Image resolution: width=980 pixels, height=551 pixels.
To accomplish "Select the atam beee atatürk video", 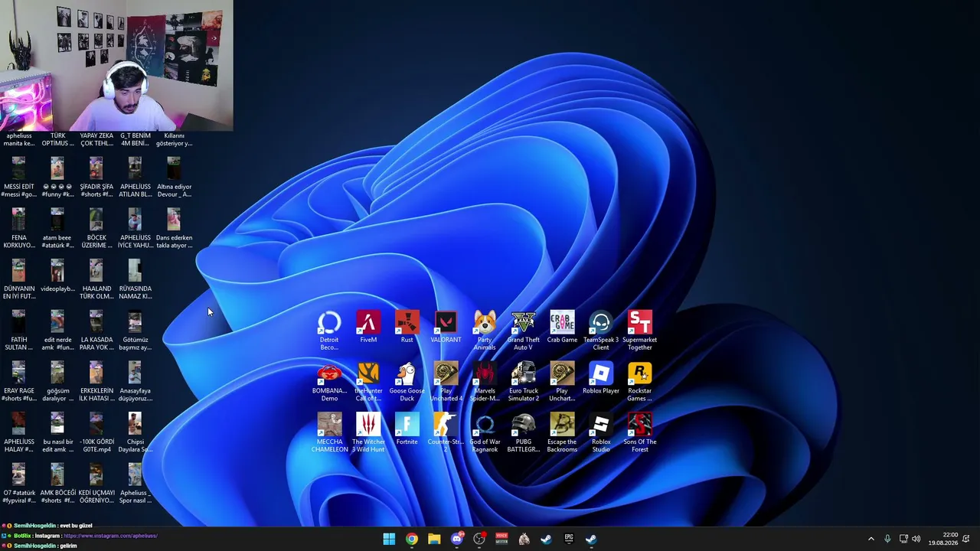I will 57,229.
